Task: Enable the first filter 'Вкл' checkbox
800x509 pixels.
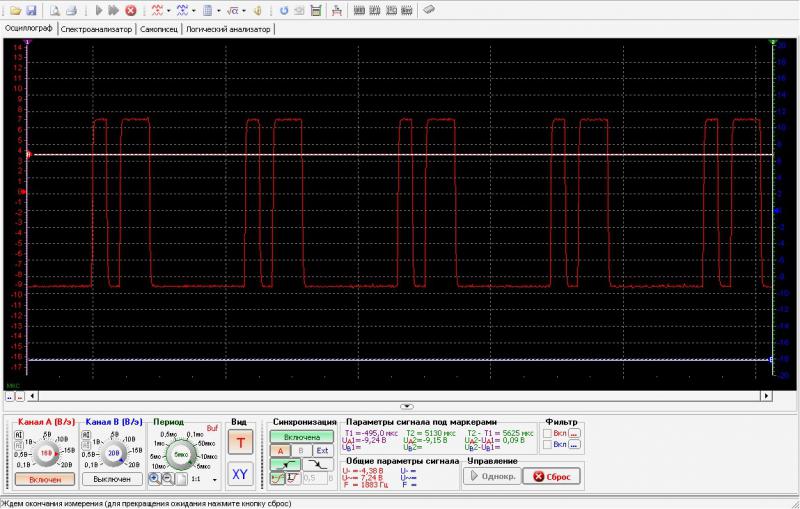Action: click(547, 433)
